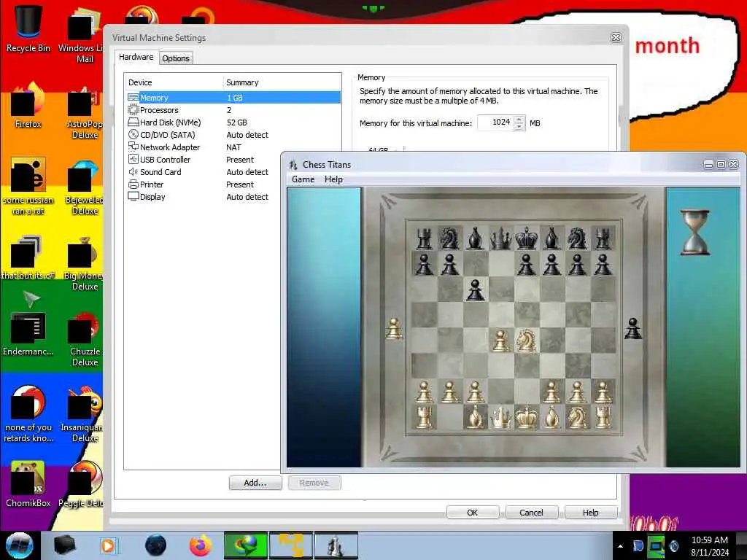Decrease memory with the down stepper arrow
Screen dimensions: 747x560
[x=519, y=127]
